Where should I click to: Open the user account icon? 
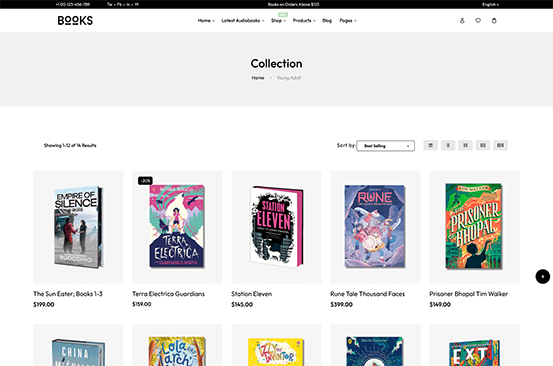(x=462, y=20)
